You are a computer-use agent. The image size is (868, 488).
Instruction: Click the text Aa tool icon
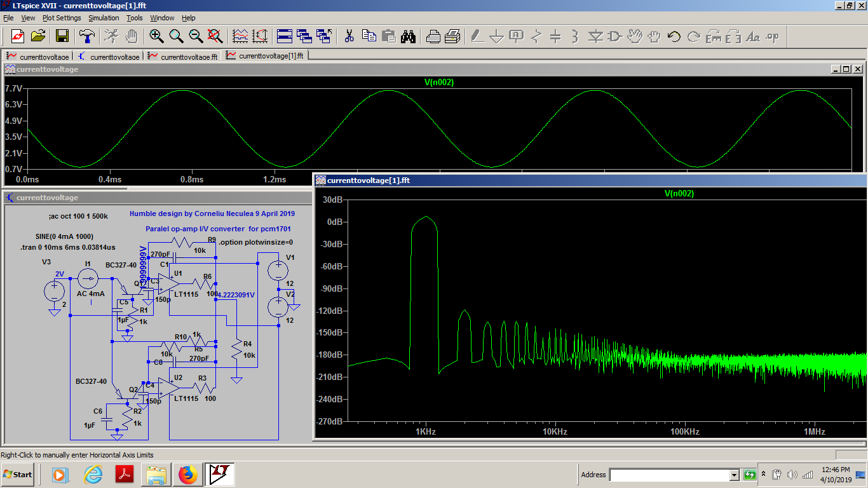tap(753, 36)
